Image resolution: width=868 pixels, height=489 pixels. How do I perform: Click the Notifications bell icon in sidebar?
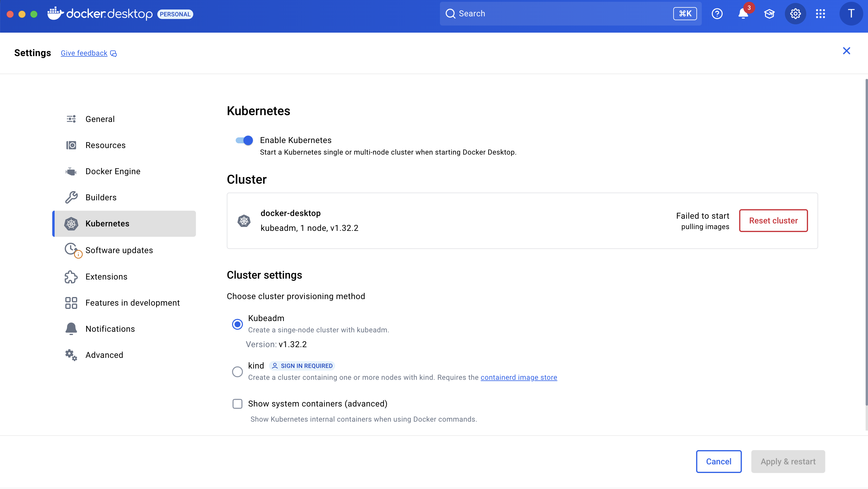click(71, 329)
